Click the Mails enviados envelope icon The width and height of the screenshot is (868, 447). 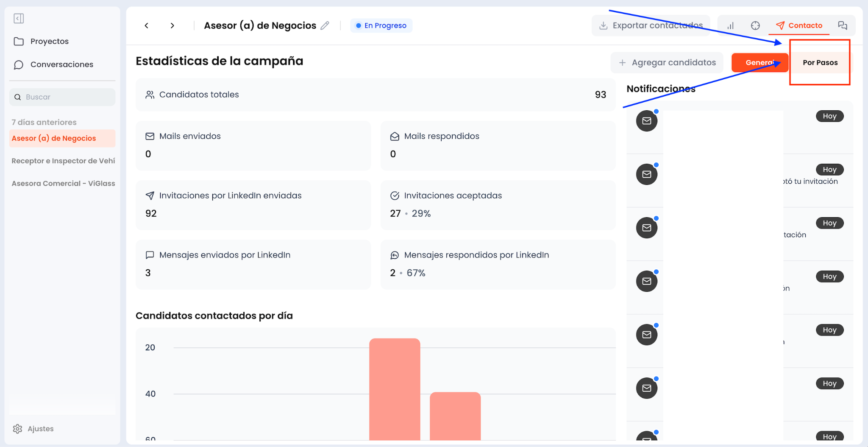coord(150,136)
